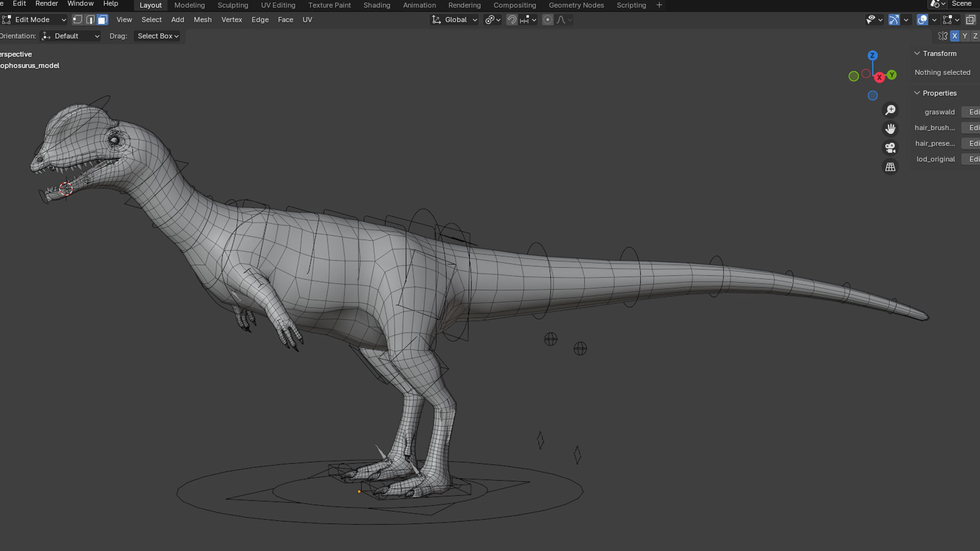Switch to face select mode

pyautogui.click(x=103, y=20)
